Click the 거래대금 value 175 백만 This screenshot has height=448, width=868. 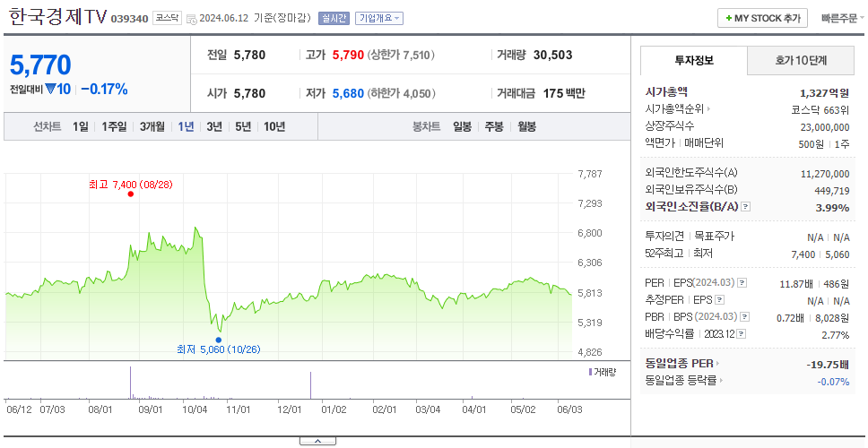click(564, 93)
